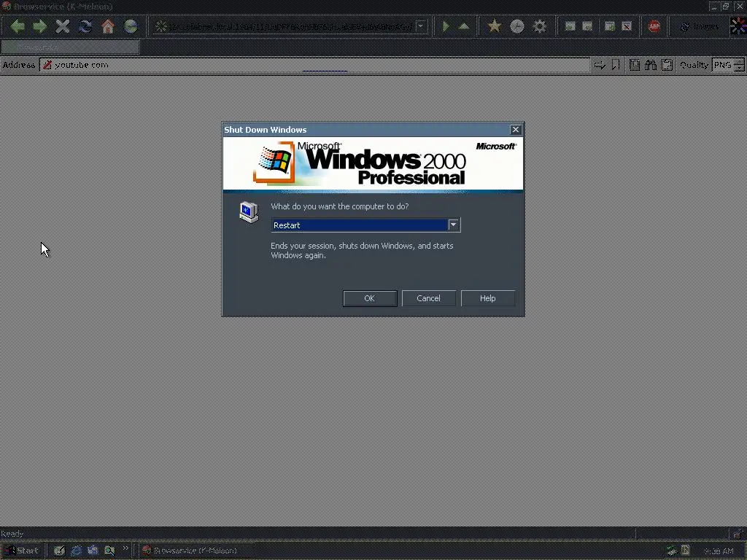Expand the K-Meleon URL bar dropdown arrow

[x=421, y=26]
